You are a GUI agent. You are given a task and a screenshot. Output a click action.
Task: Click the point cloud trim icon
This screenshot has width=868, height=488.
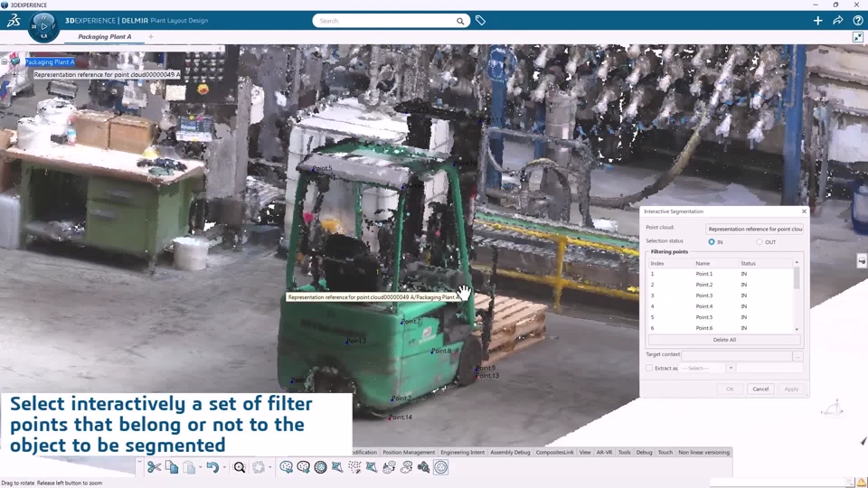click(337, 467)
